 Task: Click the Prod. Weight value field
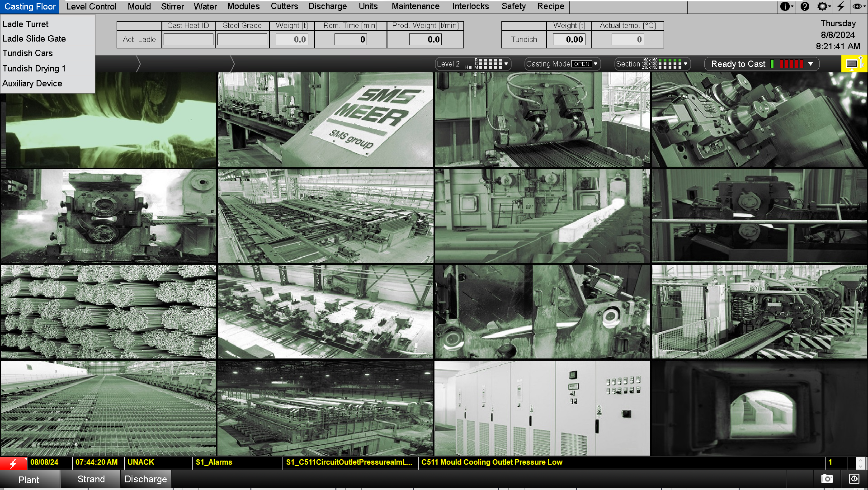click(425, 39)
